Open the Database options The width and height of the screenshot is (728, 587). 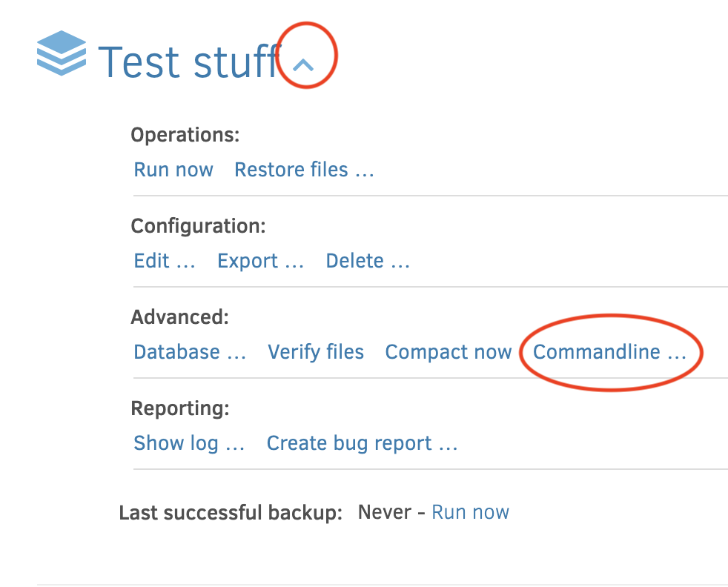189,351
